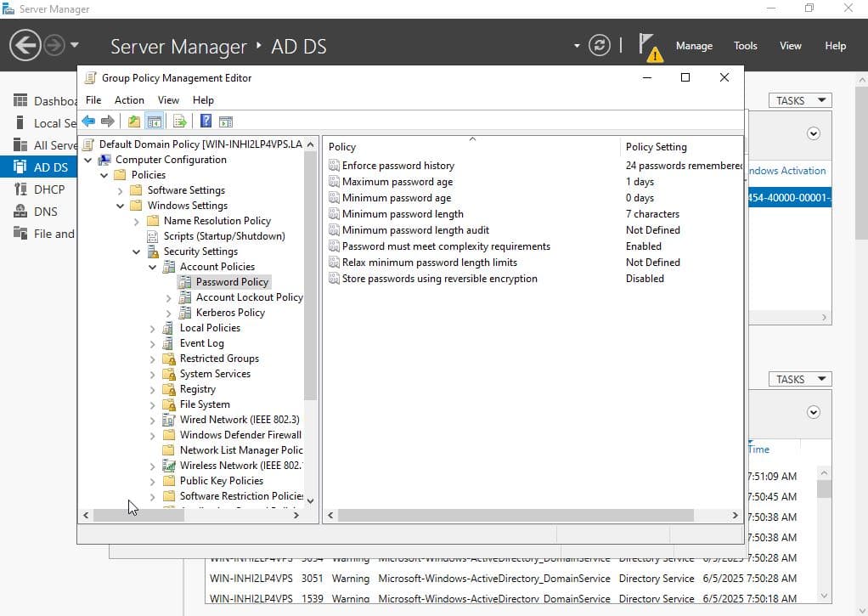Click the Export List toolbar icon

[x=180, y=122]
